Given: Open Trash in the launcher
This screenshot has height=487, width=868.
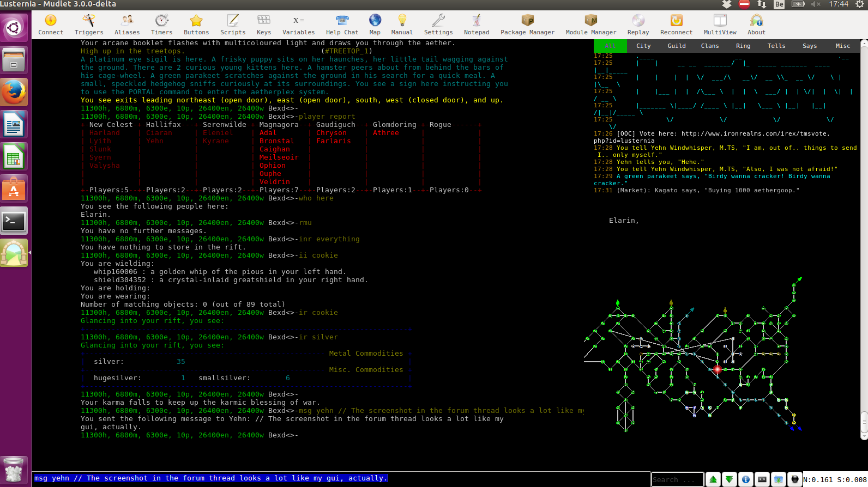Looking at the screenshot, I should [x=14, y=470].
